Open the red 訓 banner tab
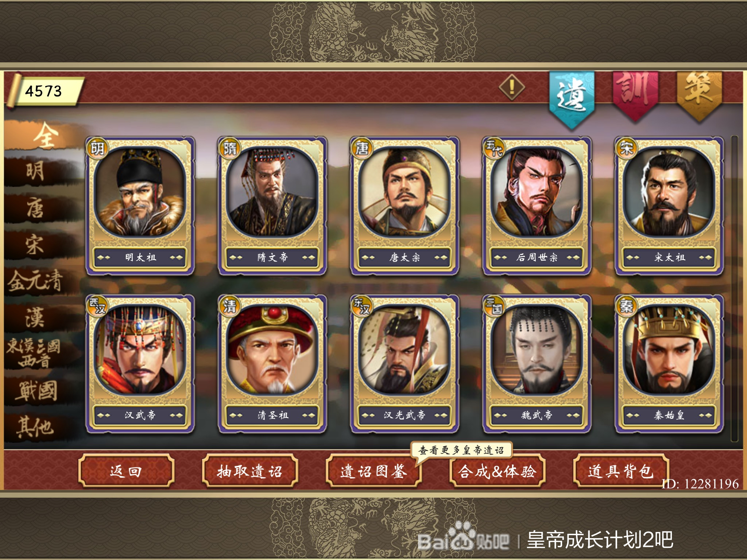This screenshot has width=747, height=560. [x=635, y=96]
